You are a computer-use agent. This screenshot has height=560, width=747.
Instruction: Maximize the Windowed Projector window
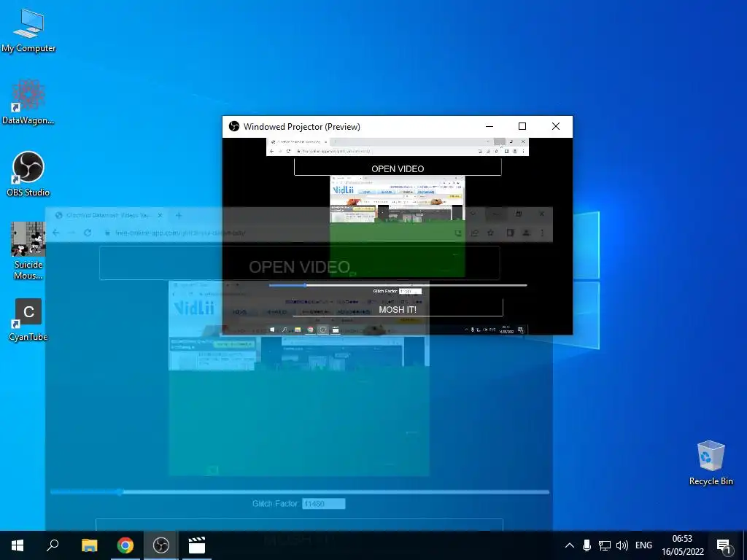point(522,126)
